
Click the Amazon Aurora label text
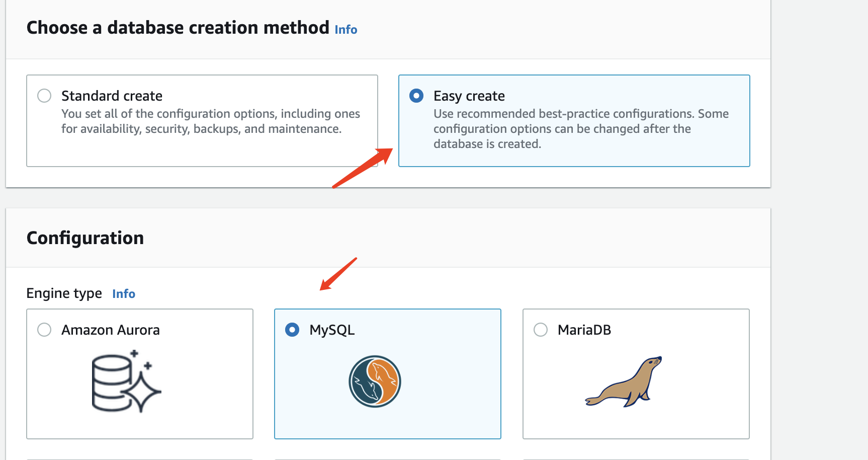tap(111, 330)
